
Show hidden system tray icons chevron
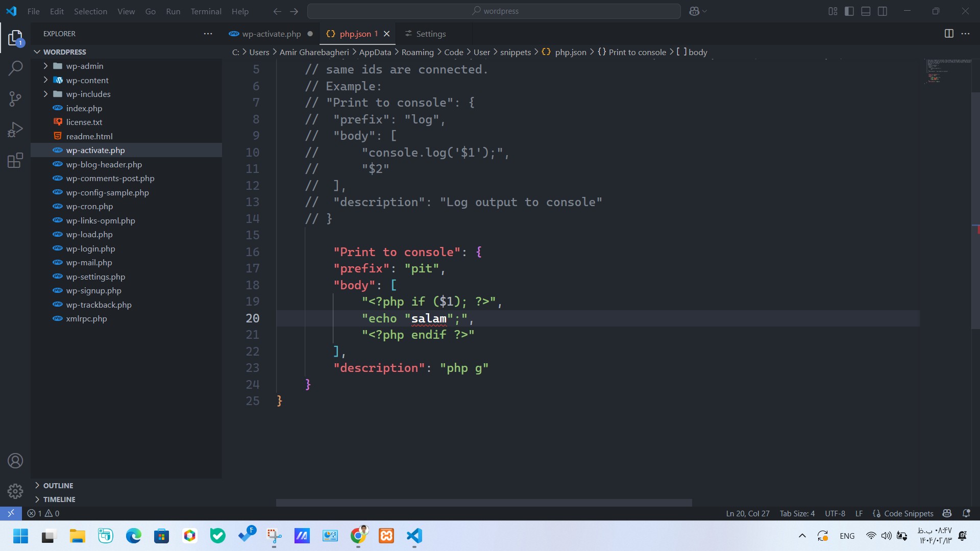tap(802, 536)
